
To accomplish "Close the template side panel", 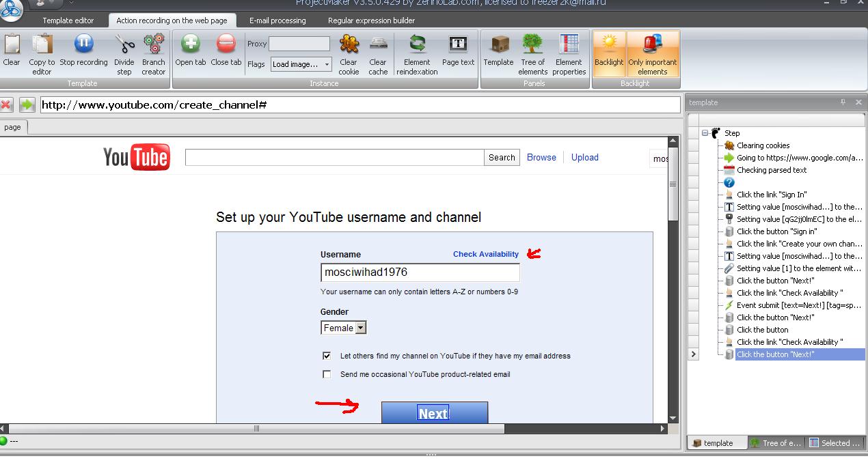I will (858, 102).
